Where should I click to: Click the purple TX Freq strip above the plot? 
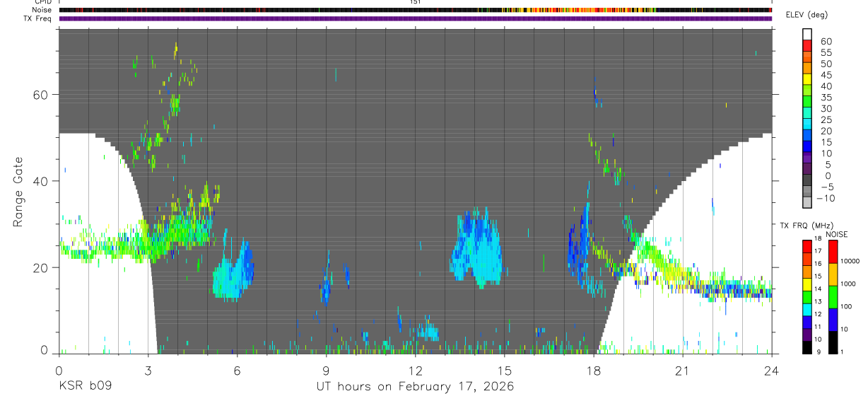click(415, 18)
